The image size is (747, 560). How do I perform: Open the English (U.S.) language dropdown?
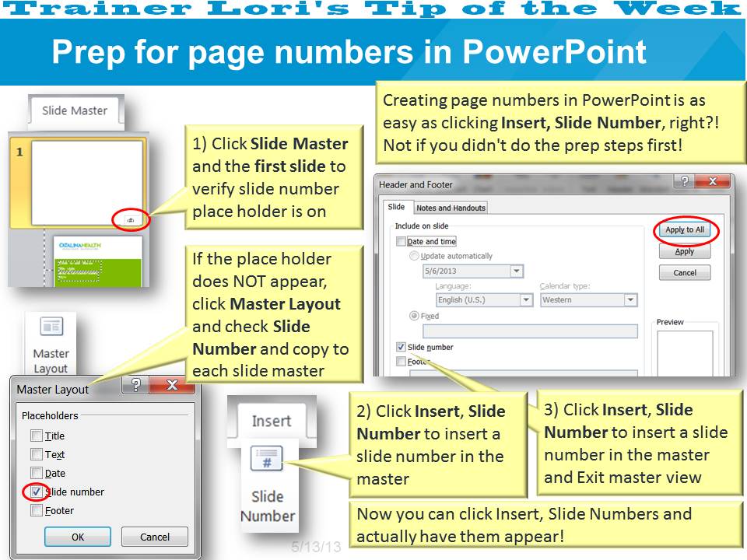pyautogui.click(x=525, y=299)
